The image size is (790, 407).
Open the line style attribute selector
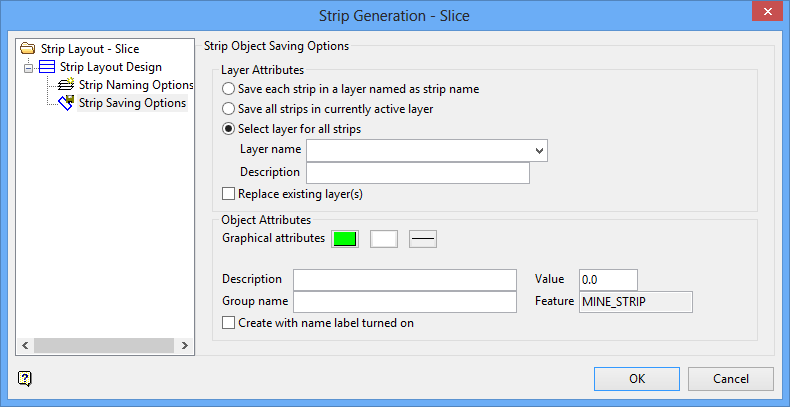423,238
